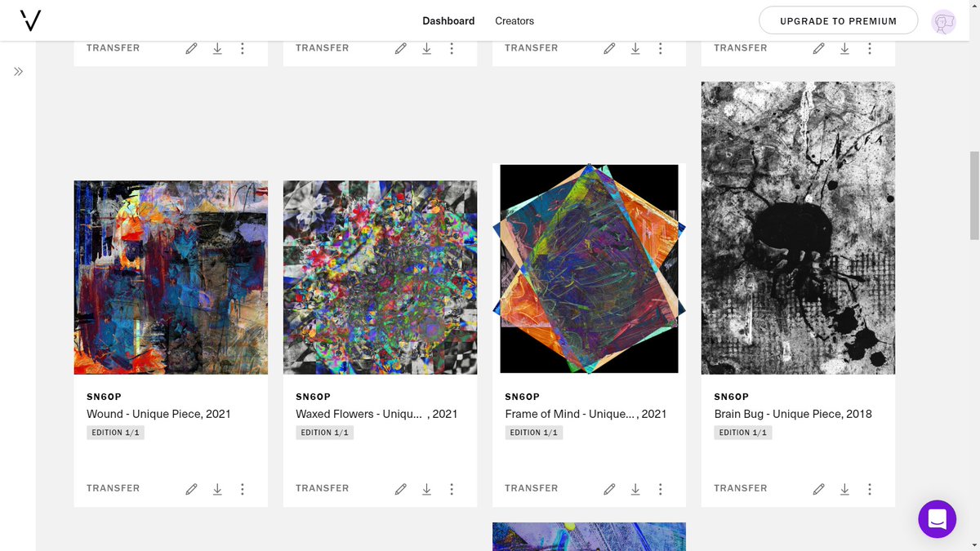Open the Brain Bug artwork thumbnail
Viewport: 980px width, 551px height.
click(798, 228)
